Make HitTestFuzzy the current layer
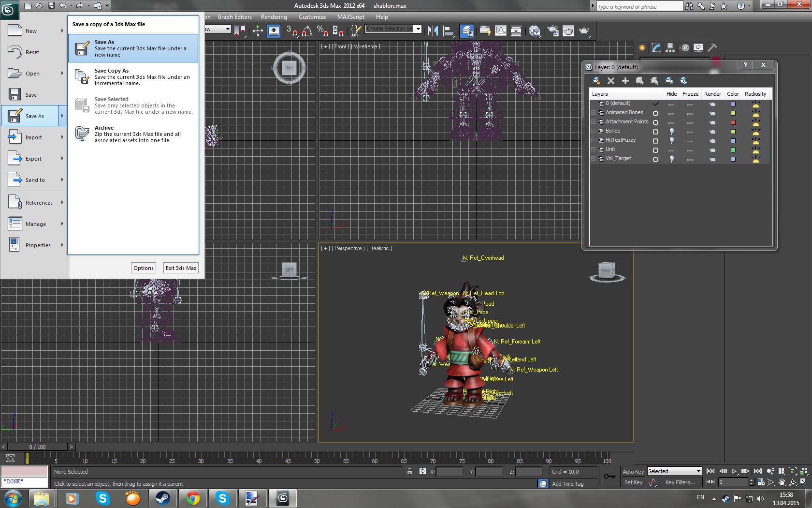 click(x=655, y=141)
